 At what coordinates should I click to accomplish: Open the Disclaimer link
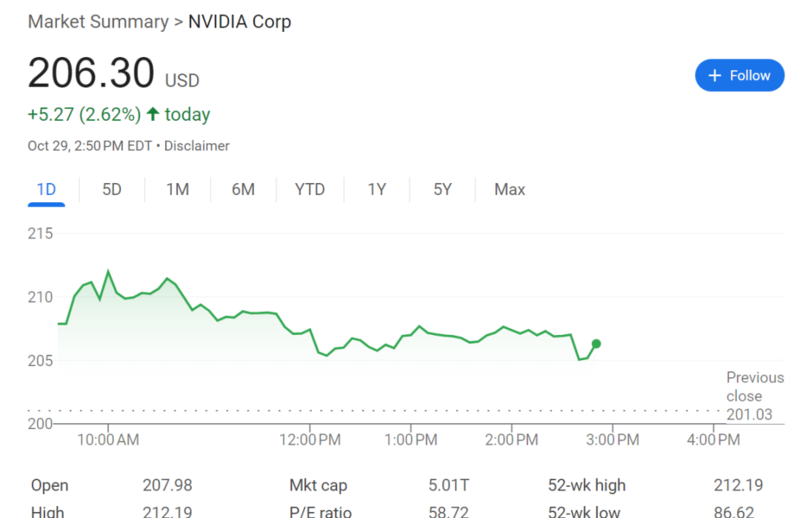pyautogui.click(x=197, y=146)
